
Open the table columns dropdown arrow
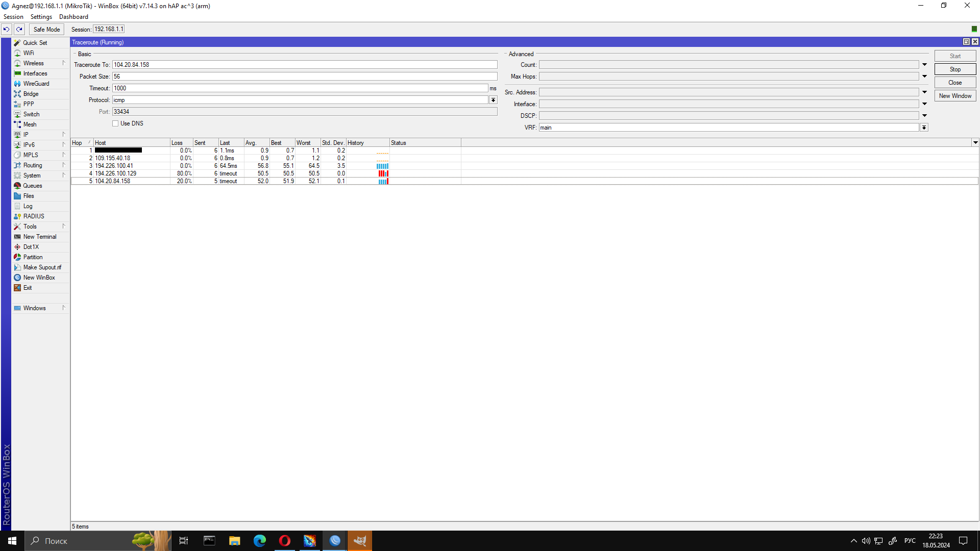pyautogui.click(x=975, y=143)
